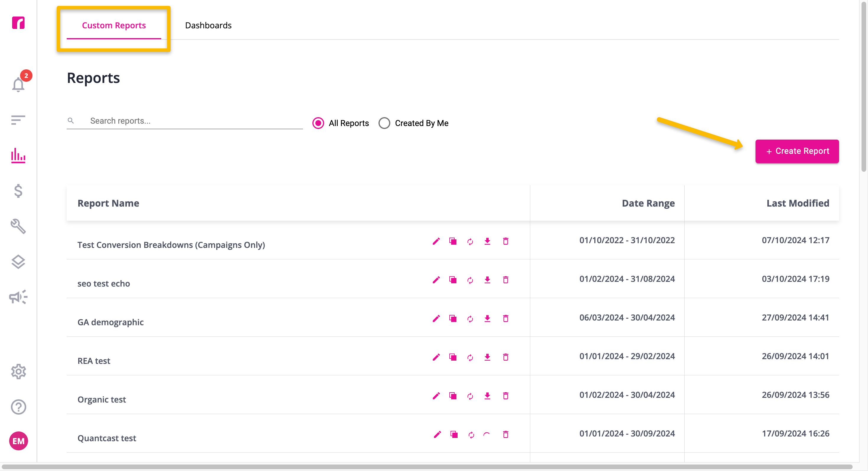Viewport: 868px width, 471px height.
Task: Open the seo test echo report
Action: click(x=103, y=284)
